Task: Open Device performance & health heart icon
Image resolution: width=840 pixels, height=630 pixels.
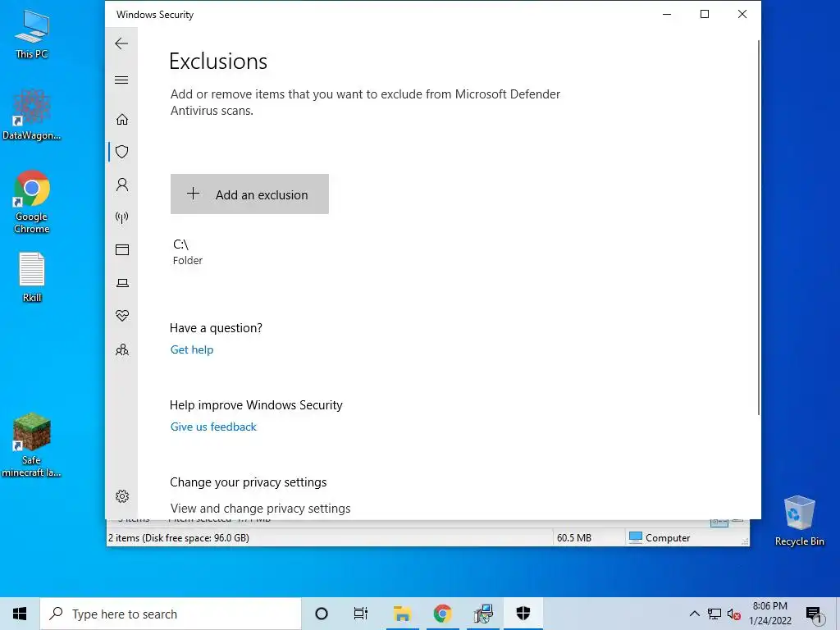Action: (x=122, y=316)
